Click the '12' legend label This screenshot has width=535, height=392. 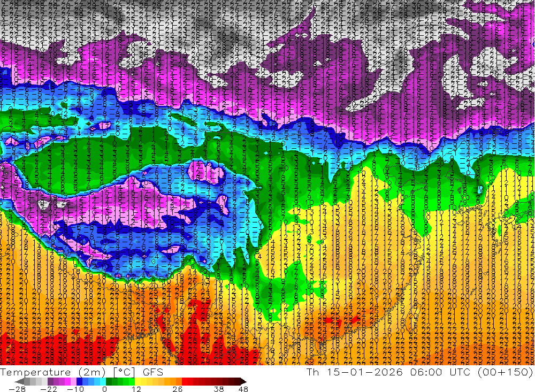(x=136, y=389)
